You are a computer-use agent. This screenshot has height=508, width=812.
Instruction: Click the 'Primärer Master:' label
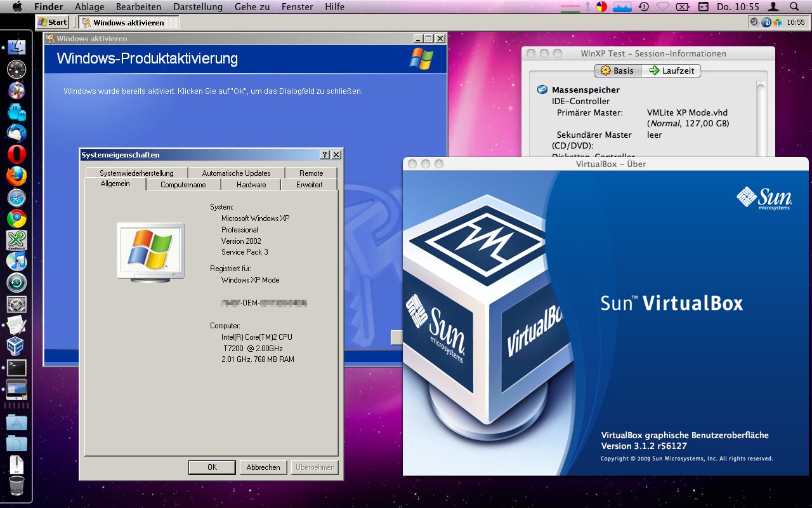590,112
